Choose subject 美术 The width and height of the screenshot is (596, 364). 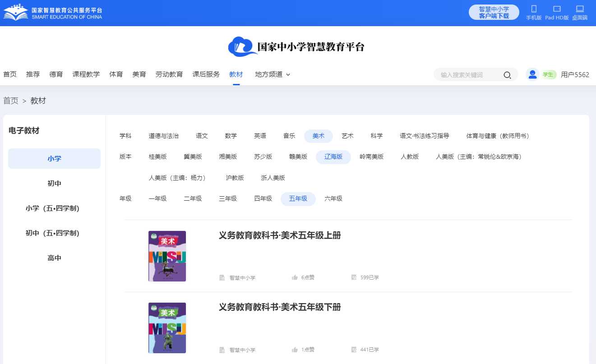point(319,136)
